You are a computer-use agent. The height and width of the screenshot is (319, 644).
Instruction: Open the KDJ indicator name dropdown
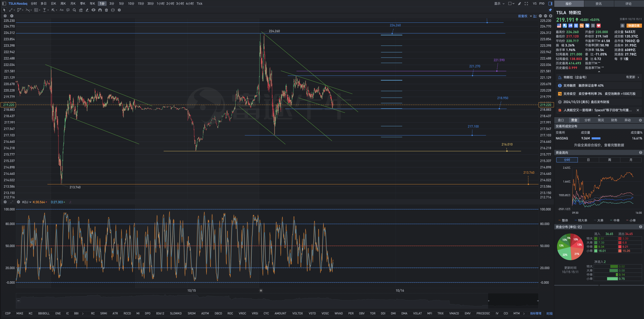pos(27,202)
